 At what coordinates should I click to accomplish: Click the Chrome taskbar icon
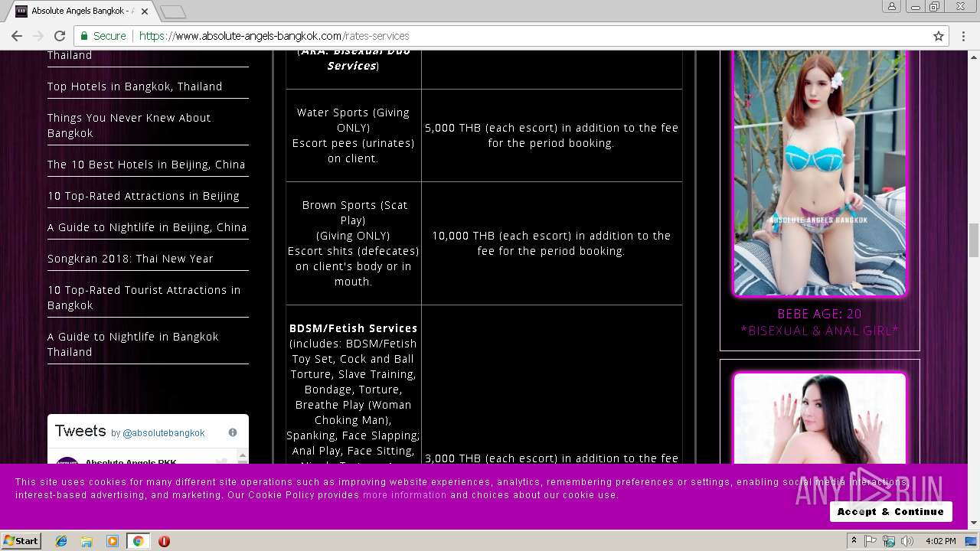tap(138, 541)
